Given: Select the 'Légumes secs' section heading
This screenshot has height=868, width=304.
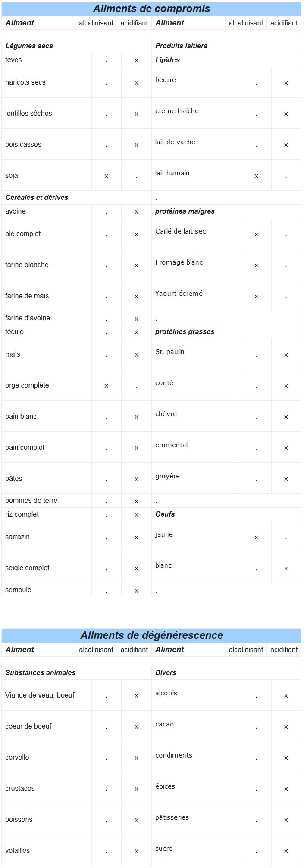Looking at the screenshot, I should pyautogui.click(x=29, y=46).
